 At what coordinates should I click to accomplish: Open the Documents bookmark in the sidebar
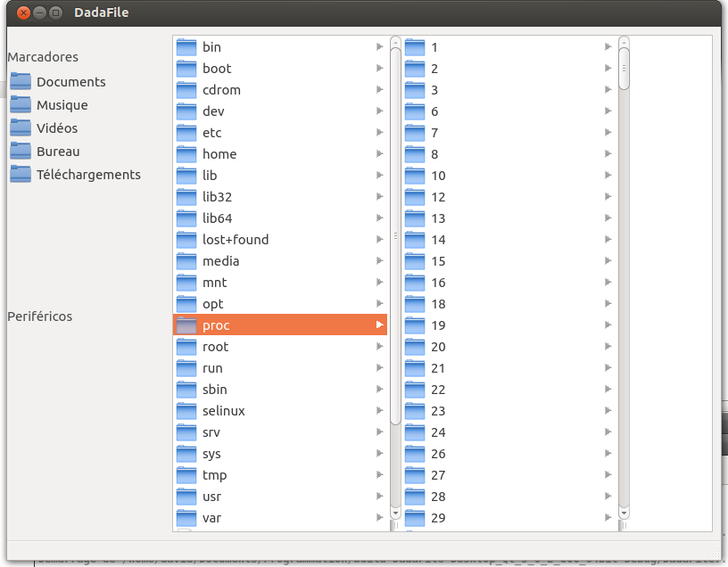pos(71,81)
